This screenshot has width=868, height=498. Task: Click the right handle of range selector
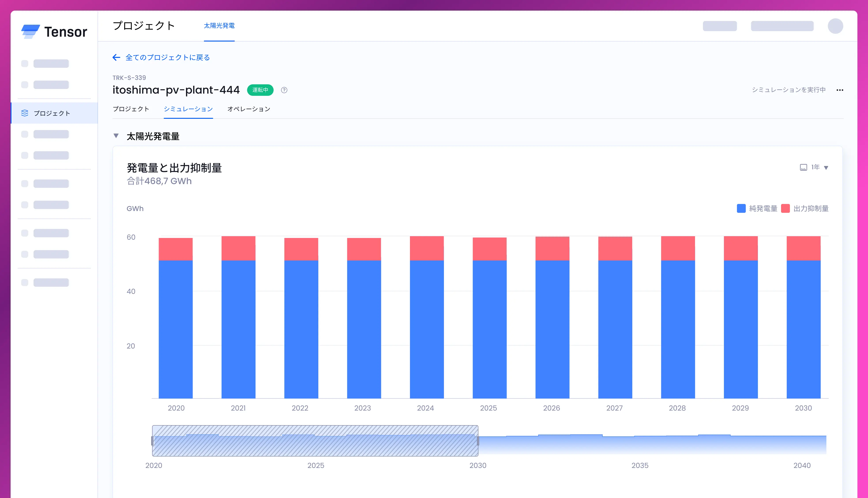coord(478,441)
